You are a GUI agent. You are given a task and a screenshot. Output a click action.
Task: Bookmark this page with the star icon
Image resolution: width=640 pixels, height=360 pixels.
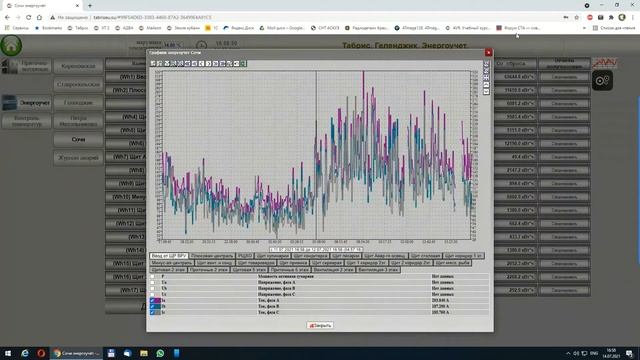(577, 18)
